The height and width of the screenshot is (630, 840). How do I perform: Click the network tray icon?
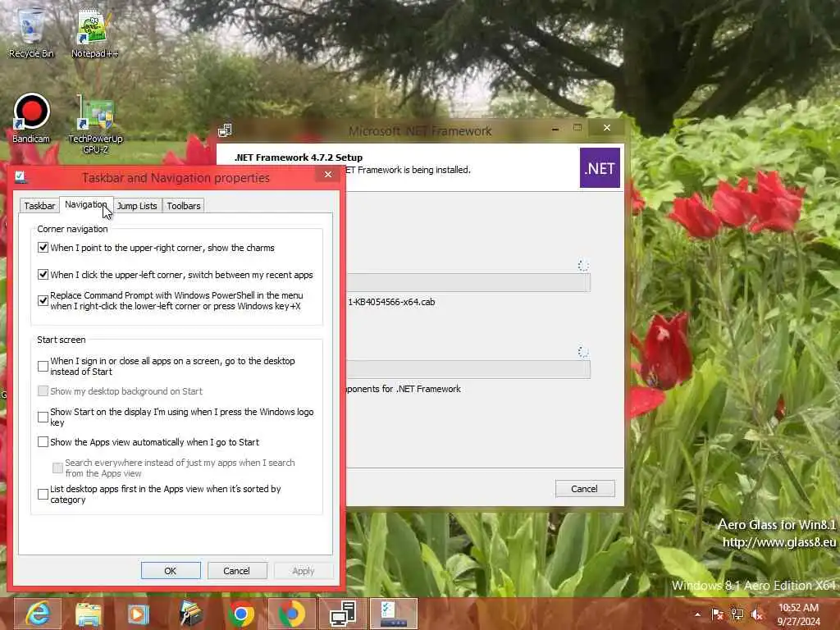click(737, 614)
